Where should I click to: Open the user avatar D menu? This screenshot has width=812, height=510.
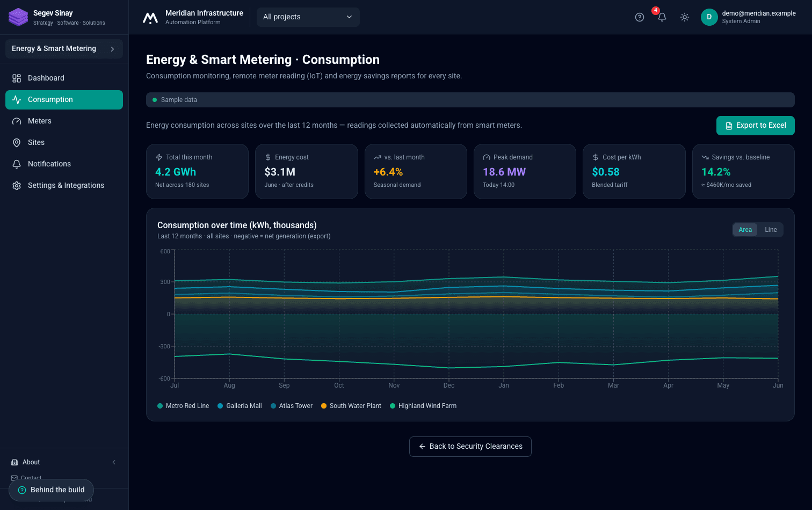[x=709, y=17]
